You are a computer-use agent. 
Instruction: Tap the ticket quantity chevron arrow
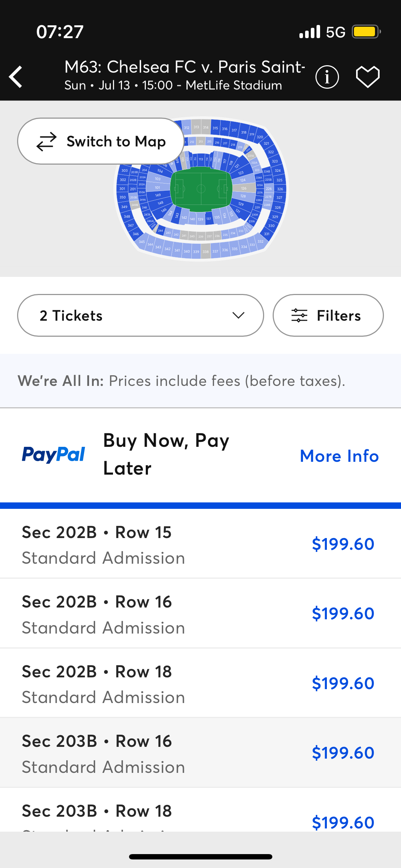238,315
